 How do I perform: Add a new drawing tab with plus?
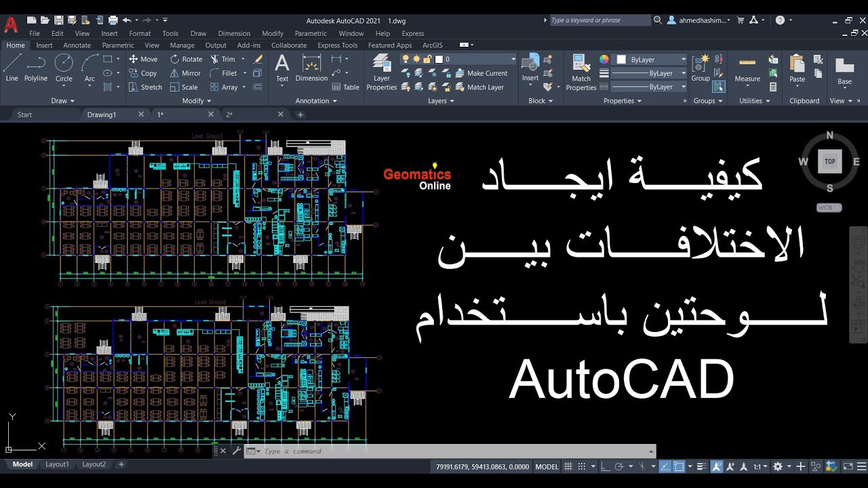click(300, 115)
